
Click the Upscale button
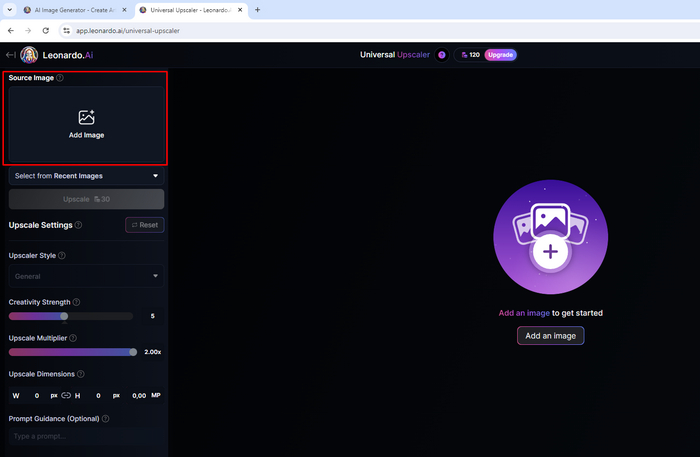pyautogui.click(x=87, y=199)
